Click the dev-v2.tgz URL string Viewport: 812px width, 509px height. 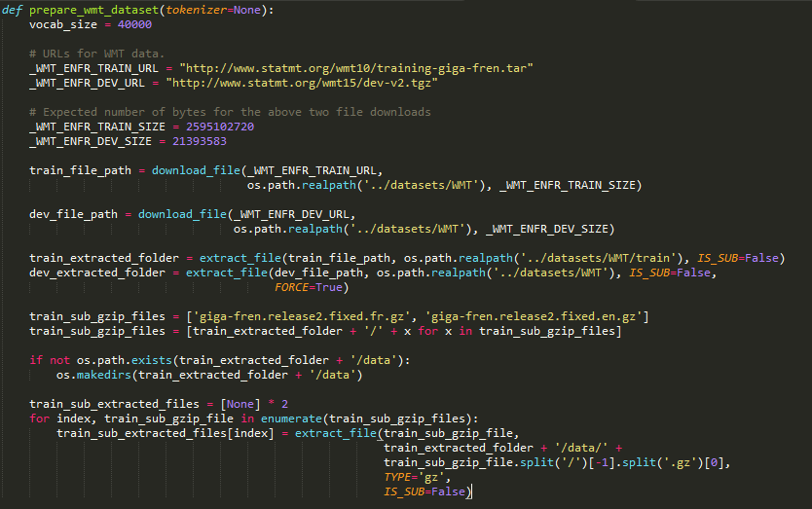302,83
